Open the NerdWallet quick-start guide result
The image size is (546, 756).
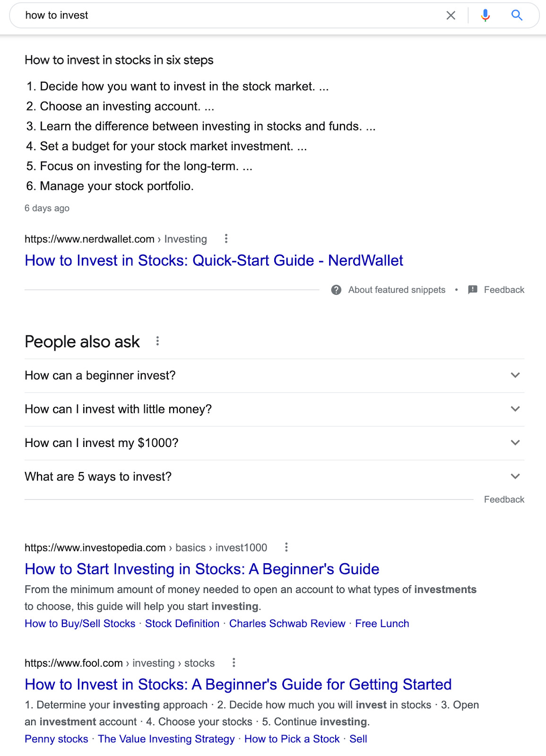click(x=214, y=260)
